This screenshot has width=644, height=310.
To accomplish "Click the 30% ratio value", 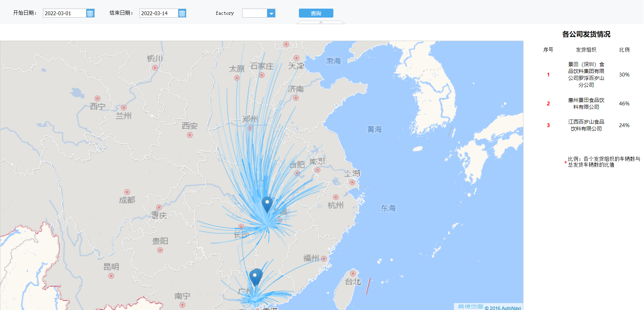I will 624,74.
